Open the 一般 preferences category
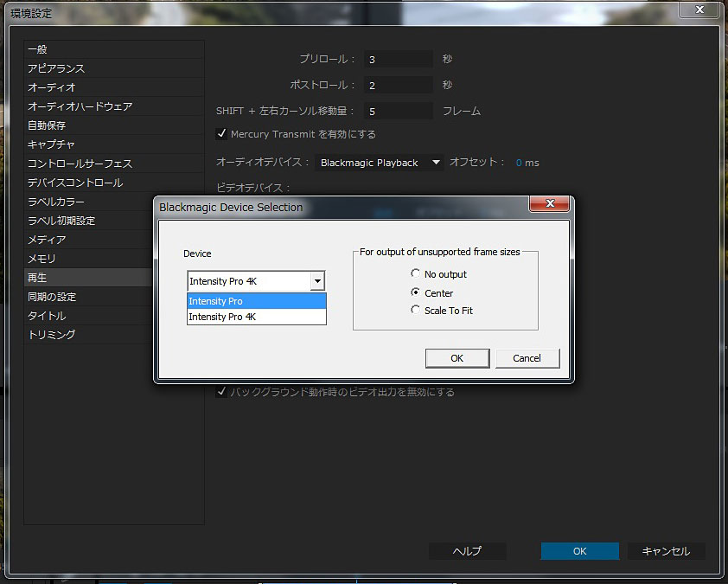728x584 pixels. tap(114, 49)
